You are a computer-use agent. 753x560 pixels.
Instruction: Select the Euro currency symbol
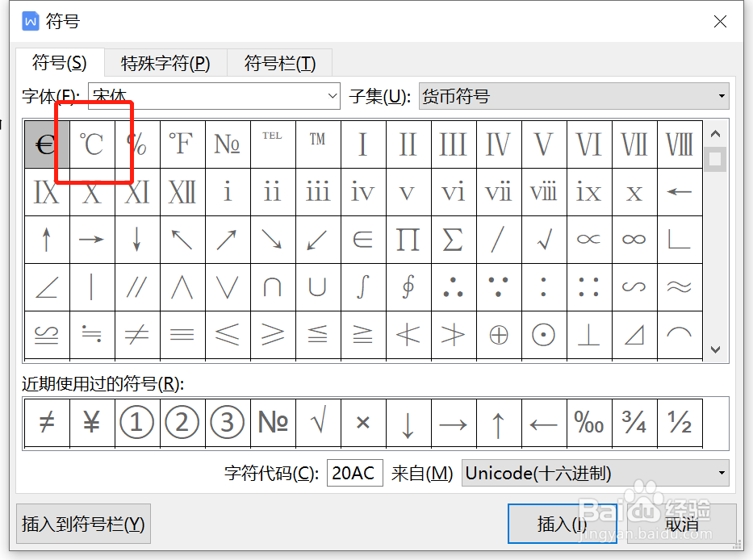pyautogui.click(x=46, y=144)
